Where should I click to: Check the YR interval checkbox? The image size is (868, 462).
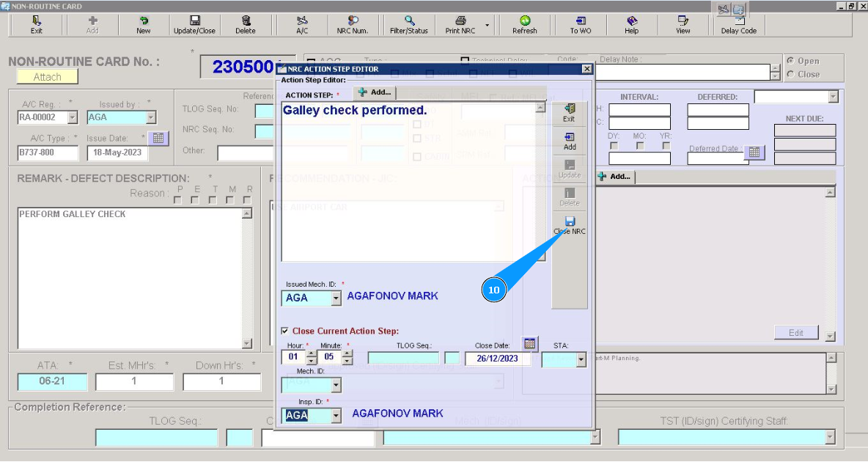pos(666,146)
